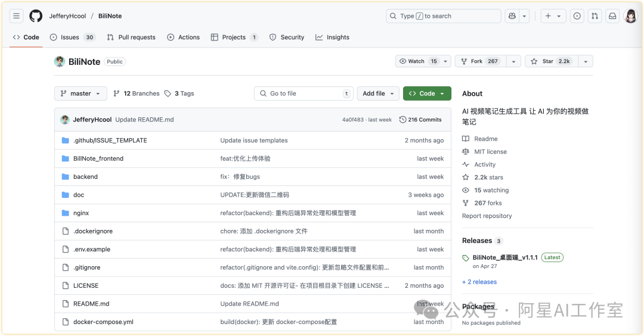644x336 pixels.
Task: Open the Actions tab
Action: pyautogui.click(x=183, y=37)
